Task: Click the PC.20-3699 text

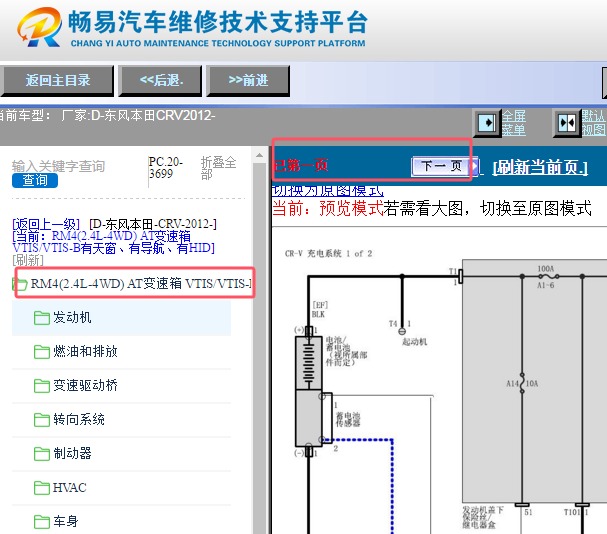Action: point(166,167)
